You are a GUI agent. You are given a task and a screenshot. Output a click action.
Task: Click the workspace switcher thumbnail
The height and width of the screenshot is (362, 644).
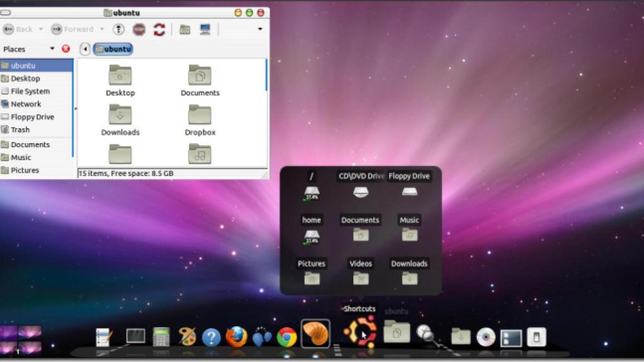pos(21,340)
